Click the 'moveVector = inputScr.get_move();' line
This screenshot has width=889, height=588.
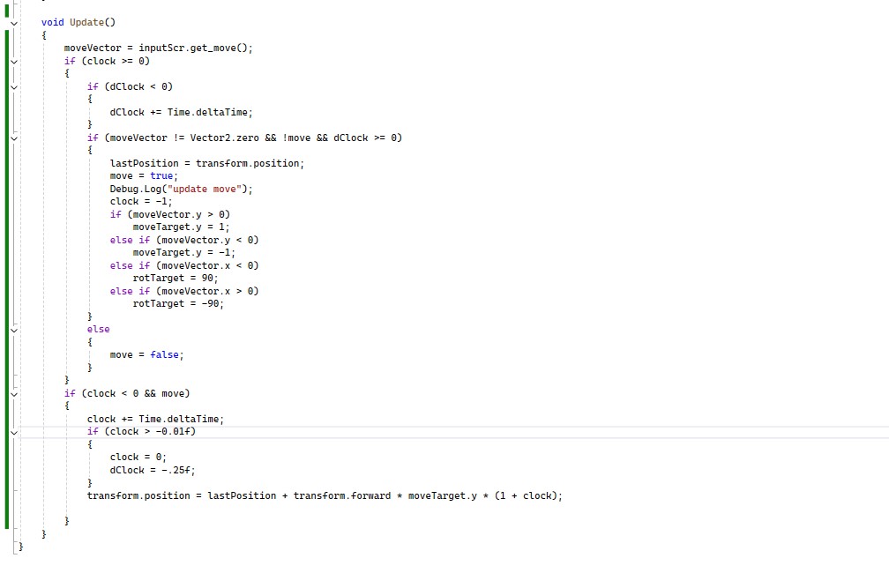point(158,48)
